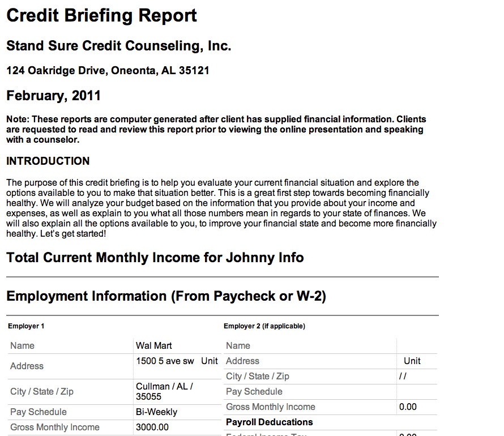Click the Total Current Monthly Income heading

pyautogui.click(x=155, y=258)
